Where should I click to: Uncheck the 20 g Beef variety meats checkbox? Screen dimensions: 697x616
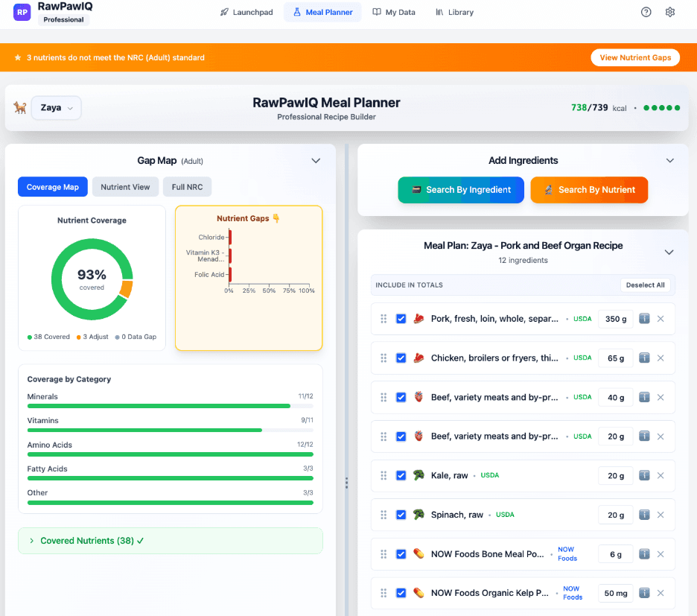[401, 436]
